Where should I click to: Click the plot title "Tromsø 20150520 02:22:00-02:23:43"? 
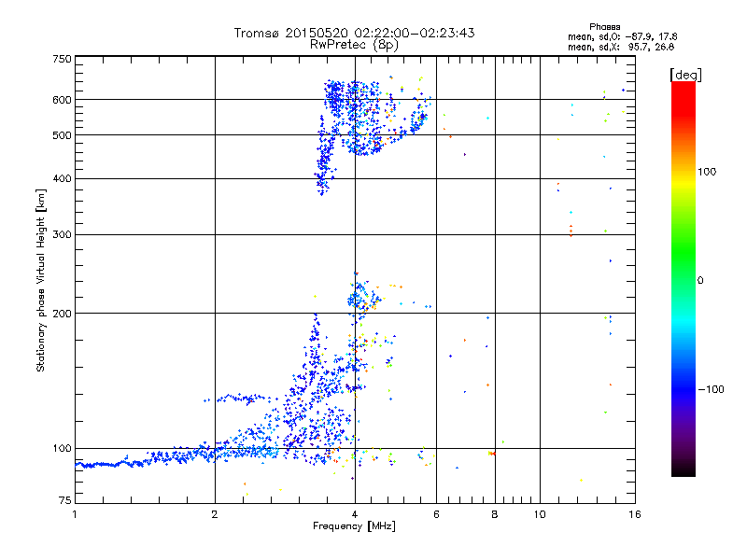tap(354, 33)
